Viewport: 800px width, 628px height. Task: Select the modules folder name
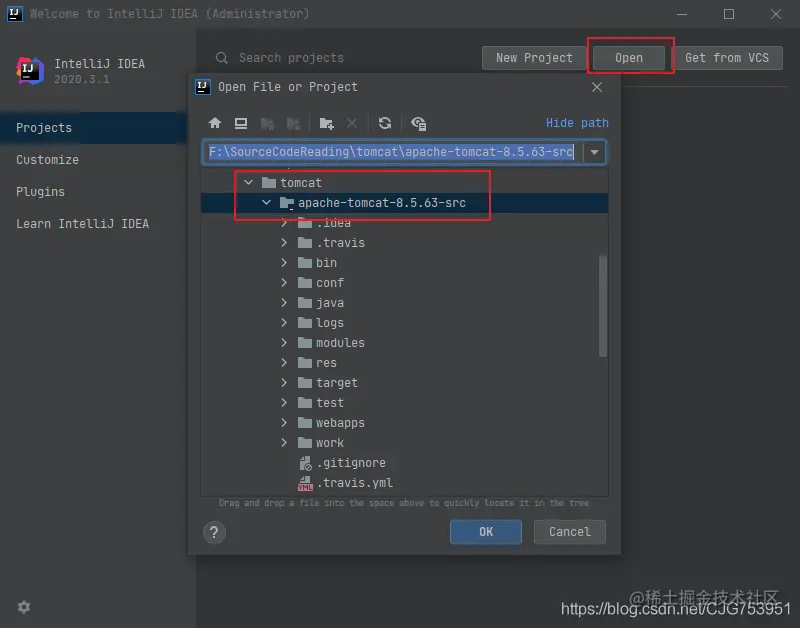coord(340,343)
